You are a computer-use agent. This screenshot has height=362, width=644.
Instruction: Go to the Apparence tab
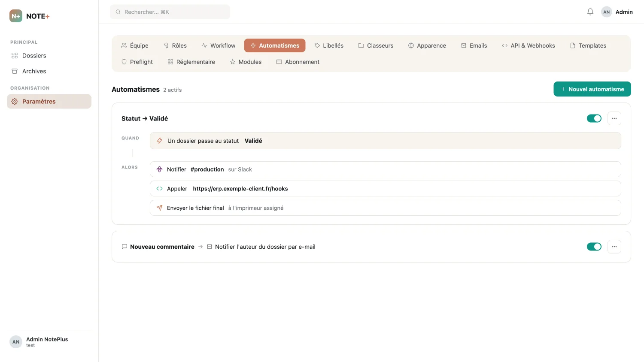coord(427,45)
